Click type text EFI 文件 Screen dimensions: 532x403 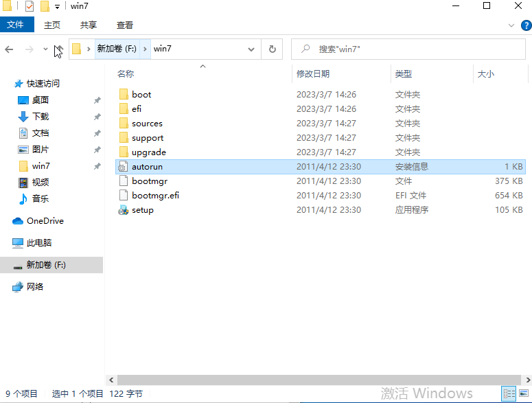click(x=411, y=196)
